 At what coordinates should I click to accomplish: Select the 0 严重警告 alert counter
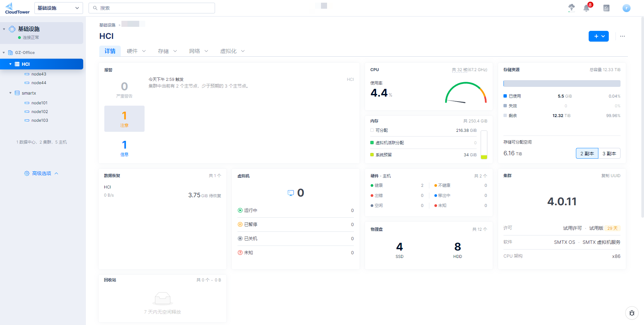pyautogui.click(x=124, y=90)
